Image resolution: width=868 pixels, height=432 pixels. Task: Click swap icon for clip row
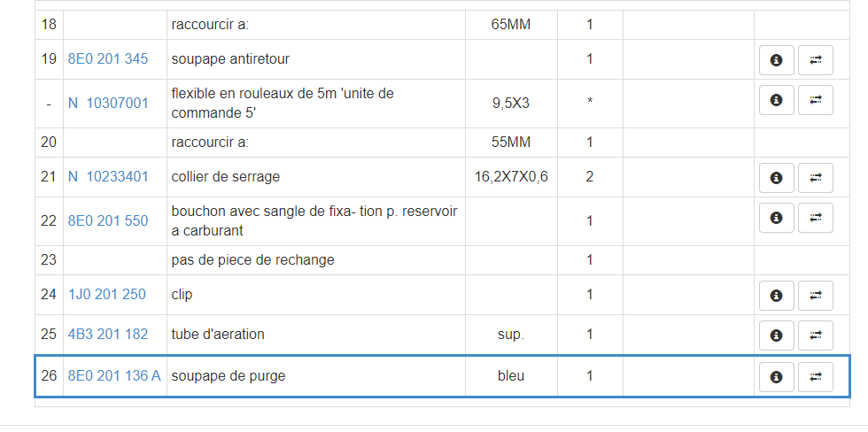coord(816,296)
